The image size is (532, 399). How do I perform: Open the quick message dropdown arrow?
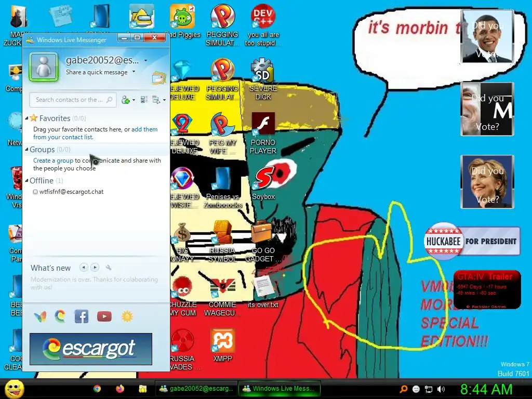(134, 72)
